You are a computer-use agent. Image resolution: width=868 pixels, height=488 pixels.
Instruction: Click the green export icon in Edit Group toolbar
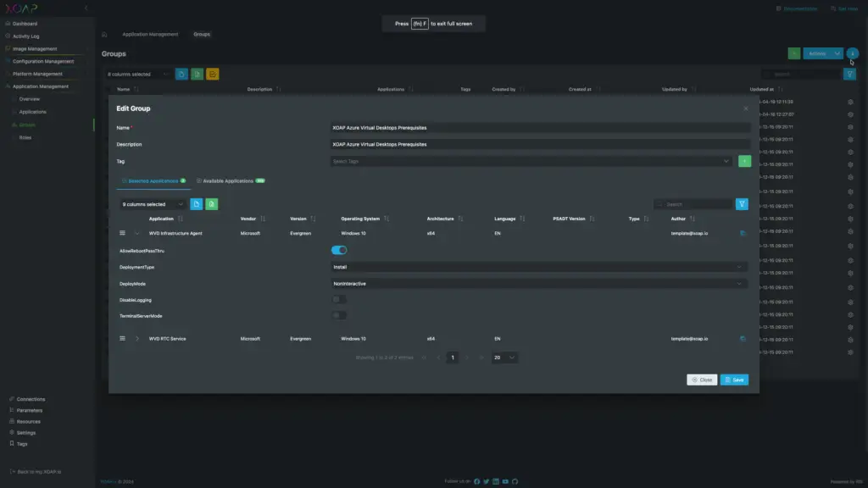tap(211, 204)
